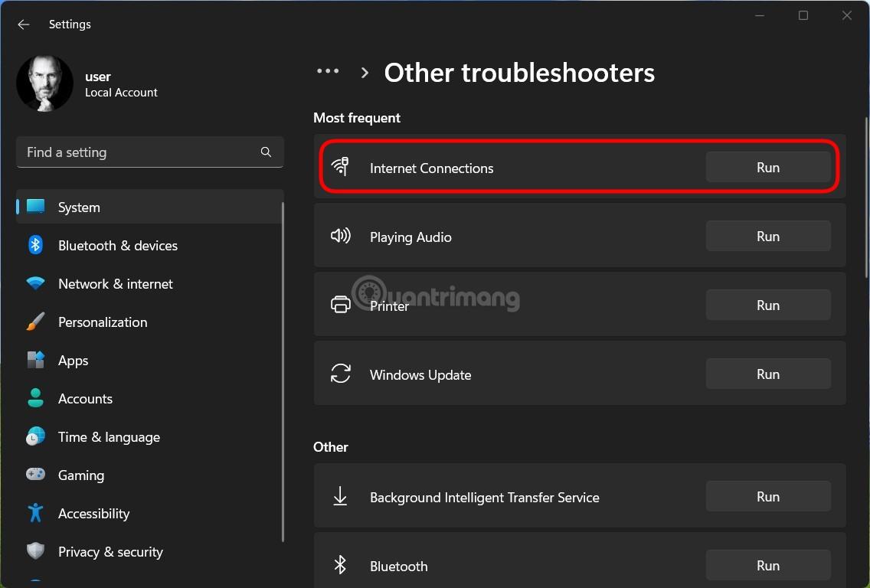The height and width of the screenshot is (588, 870).
Task: Maximize the Settings window
Action: (x=803, y=15)
